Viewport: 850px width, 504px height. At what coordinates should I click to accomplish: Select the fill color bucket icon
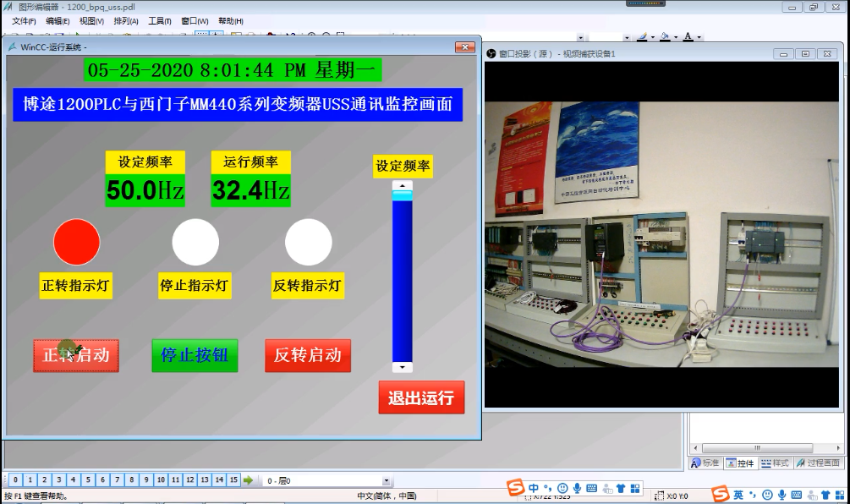point(665,37)
